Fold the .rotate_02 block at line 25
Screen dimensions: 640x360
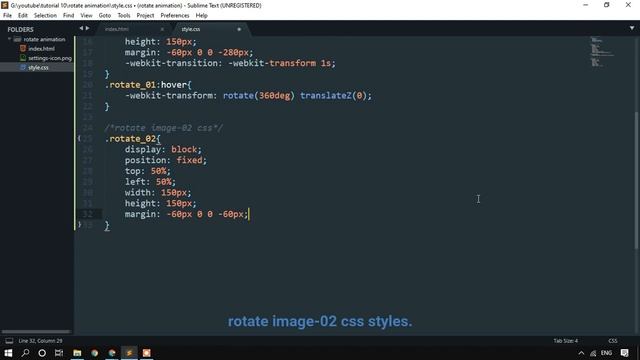[79, 139]
